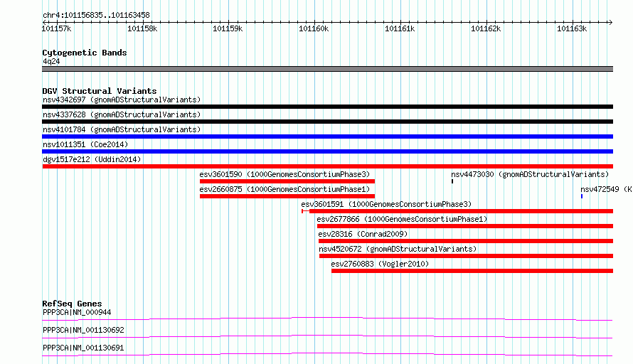Screen dimensions: 633x364
Task: Click the 101162k ruler tick label
Action: click(x=486, y=28)
